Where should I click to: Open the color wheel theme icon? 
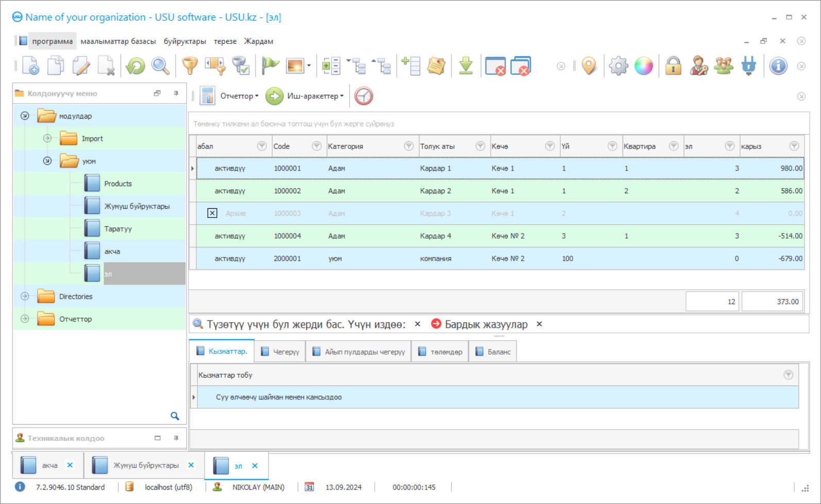coord(644,66)
